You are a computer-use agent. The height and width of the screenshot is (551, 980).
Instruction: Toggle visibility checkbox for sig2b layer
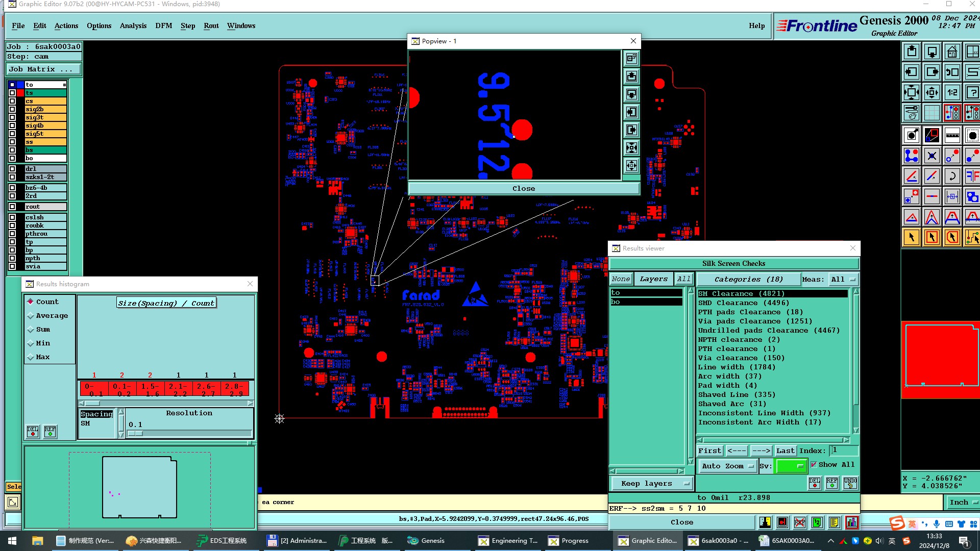pyautogui.click(x=12, y=109)
